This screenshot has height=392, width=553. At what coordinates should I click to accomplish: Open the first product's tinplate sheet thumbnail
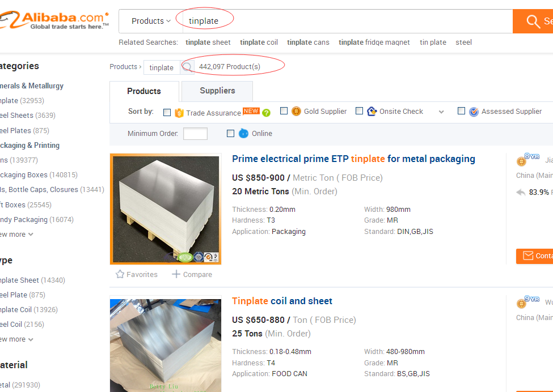click(x=166, y=209)
